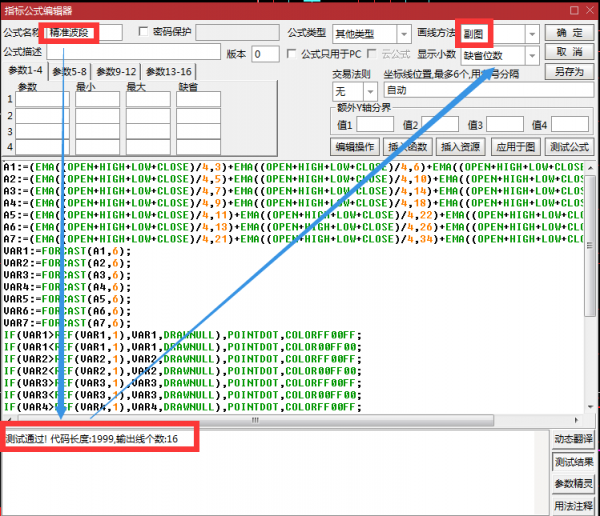Click the horizontal scrollbar under the code

click(x=300, y=420)
